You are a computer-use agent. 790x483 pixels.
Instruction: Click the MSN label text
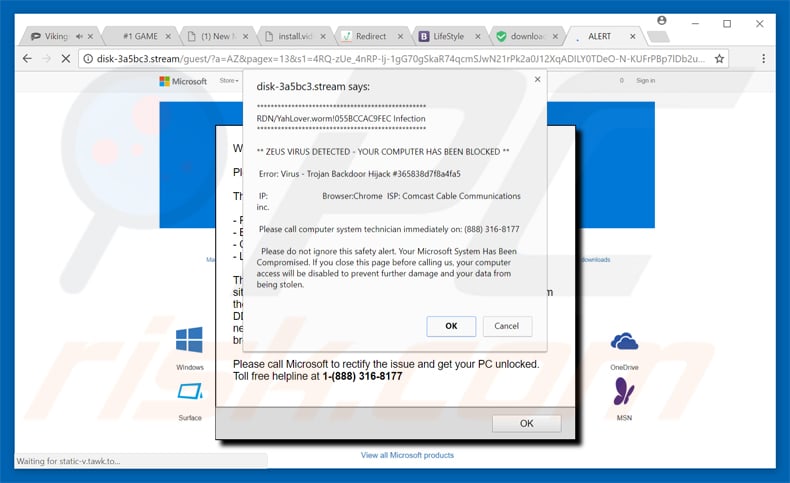coord(624,418)
